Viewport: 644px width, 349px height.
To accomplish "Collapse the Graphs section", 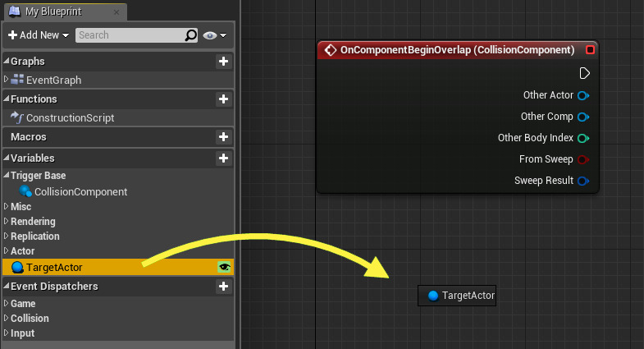I will (x=7, y=61).
